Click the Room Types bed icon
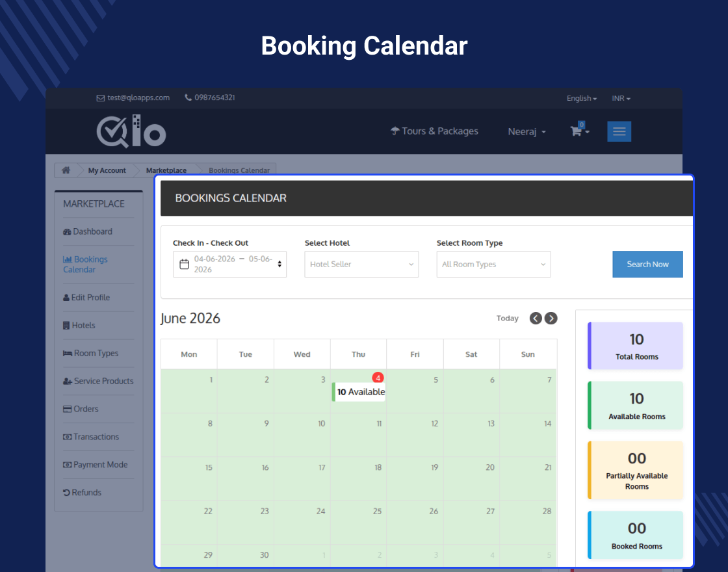Viewport: 728px width, 572px height. click(68, 354)
